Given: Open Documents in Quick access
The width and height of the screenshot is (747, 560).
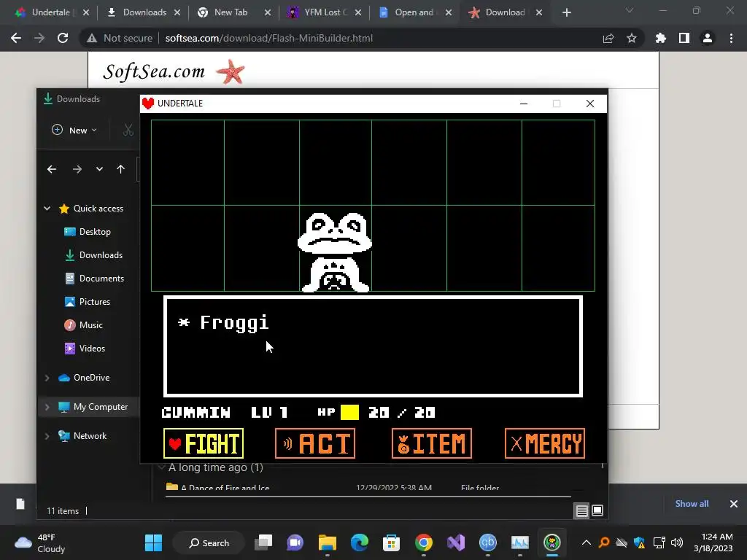Looking at the screenshot, I should [94, 278].
